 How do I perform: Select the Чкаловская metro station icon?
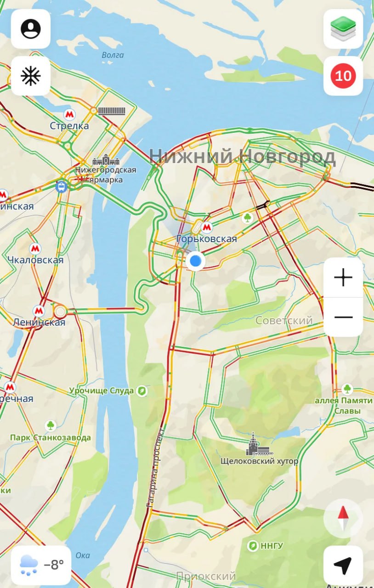(35, 249)
